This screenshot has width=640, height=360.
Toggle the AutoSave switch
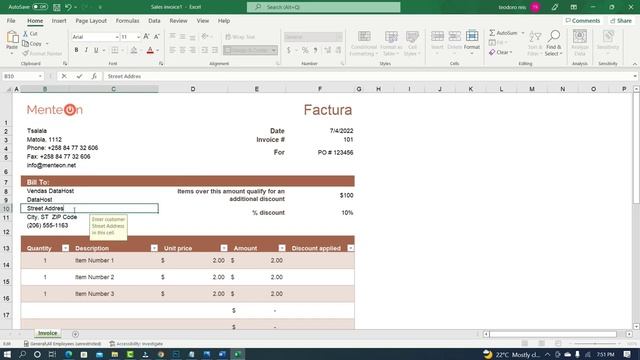[40, 7]
